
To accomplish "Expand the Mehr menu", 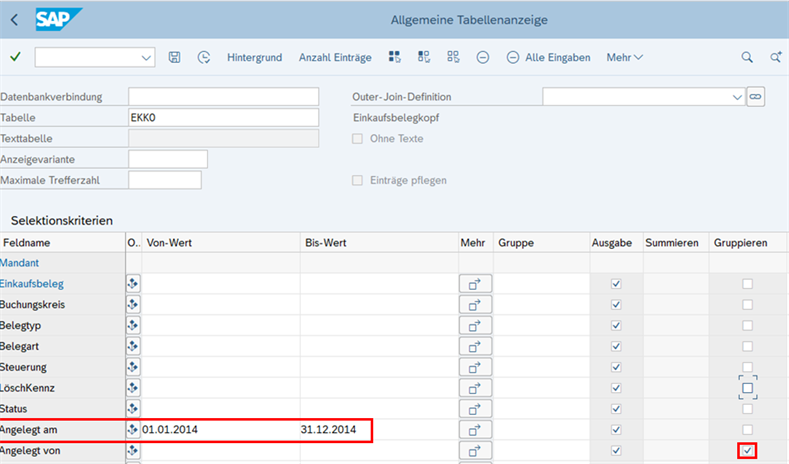I will 624,57.
